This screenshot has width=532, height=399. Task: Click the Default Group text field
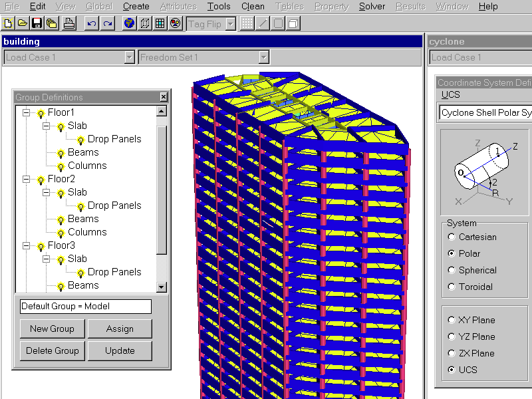(85, 307)
